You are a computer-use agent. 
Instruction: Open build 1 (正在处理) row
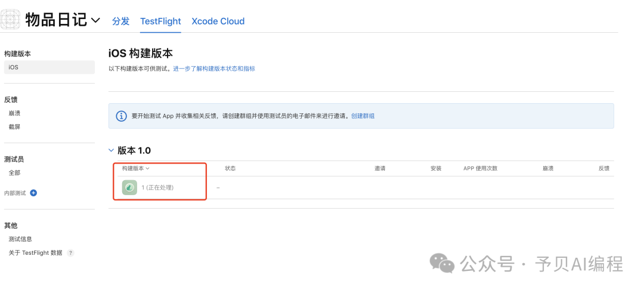pyautogui.click(x=157, y=187)
